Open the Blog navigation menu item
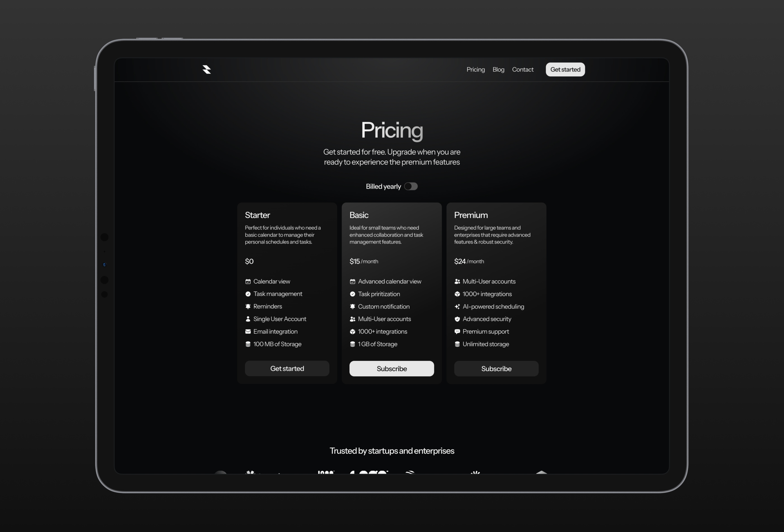784x532 pixels. click(x=498, y=69)
